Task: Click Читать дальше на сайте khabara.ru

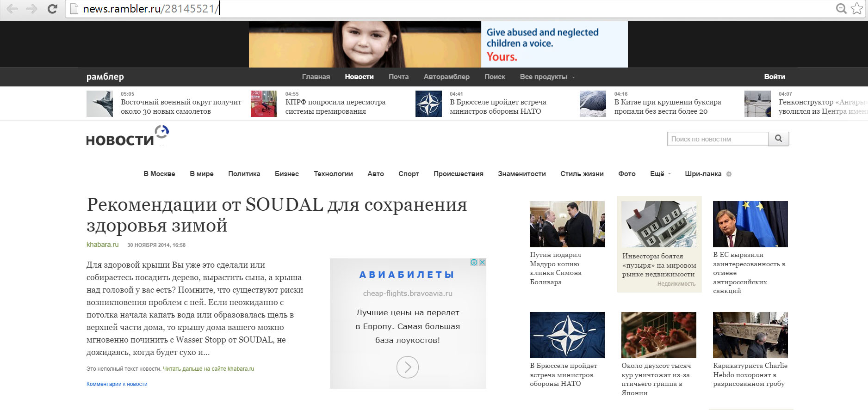Action: [208, 369]
